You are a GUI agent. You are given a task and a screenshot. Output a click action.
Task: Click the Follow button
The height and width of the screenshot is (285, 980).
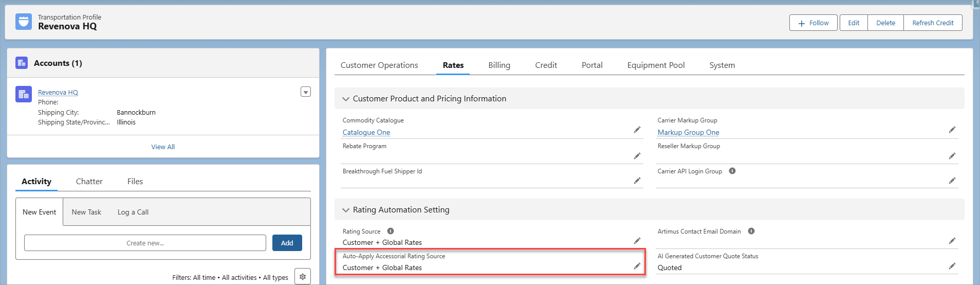[x=813, y=23]
